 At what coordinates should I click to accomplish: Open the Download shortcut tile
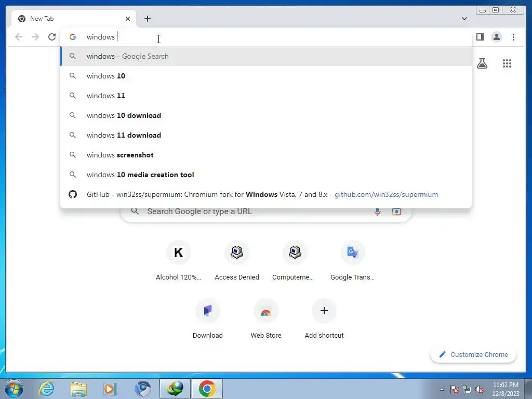(208, 319)
